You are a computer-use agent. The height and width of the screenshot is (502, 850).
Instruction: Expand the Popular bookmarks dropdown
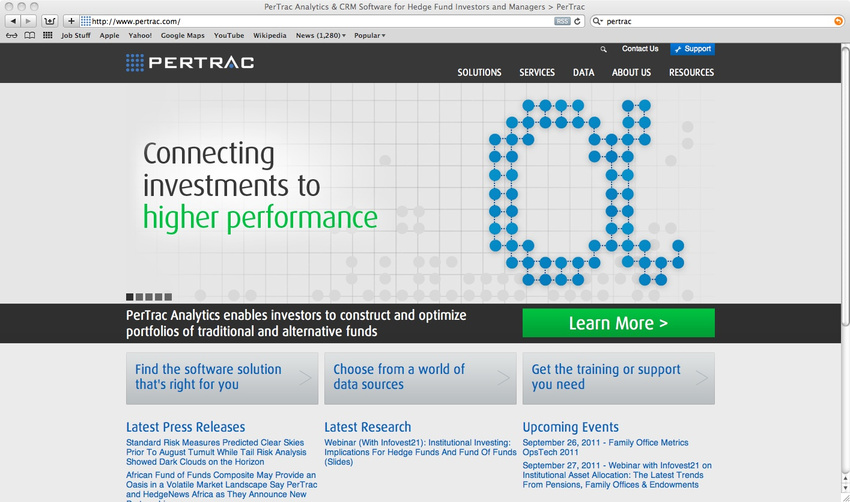(x=370, y=35)
